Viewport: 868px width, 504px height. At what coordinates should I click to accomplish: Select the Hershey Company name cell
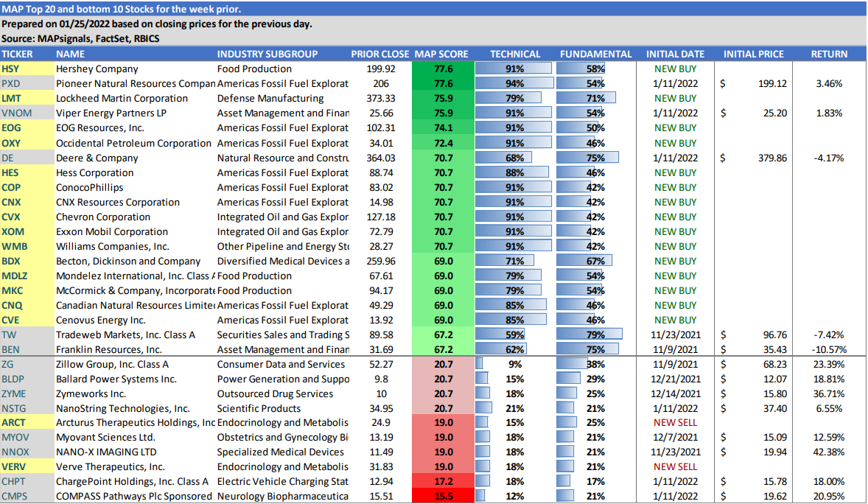[97, 69]
